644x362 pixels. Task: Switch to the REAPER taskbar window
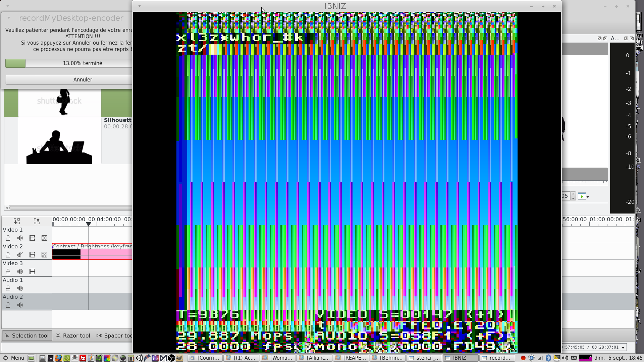click(x=351, y=358)
